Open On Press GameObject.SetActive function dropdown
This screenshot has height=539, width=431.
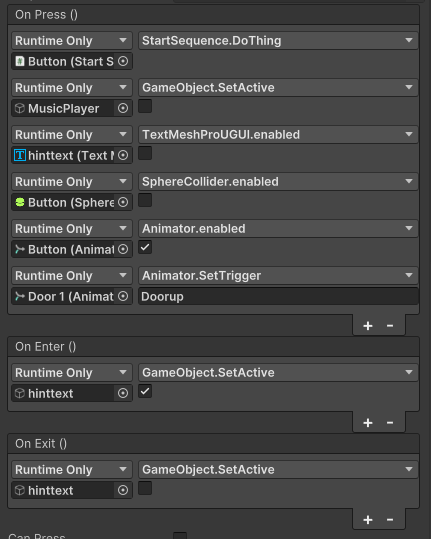pyautogui.click(x=278, y=88)
